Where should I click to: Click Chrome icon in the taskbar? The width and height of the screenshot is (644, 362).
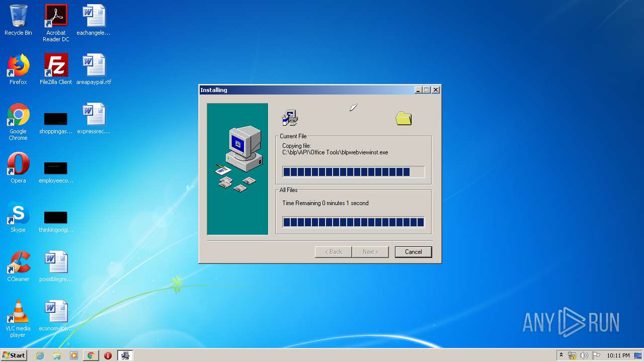coord(91,355)
